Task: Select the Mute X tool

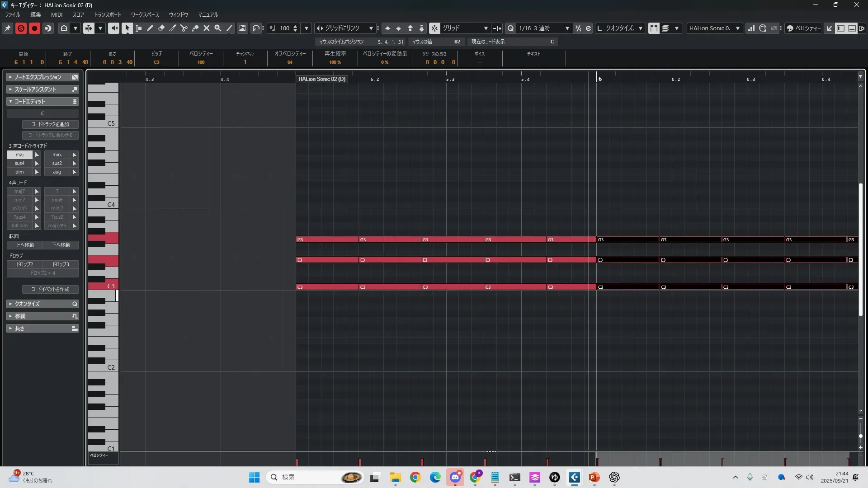Action: [207, 28]
